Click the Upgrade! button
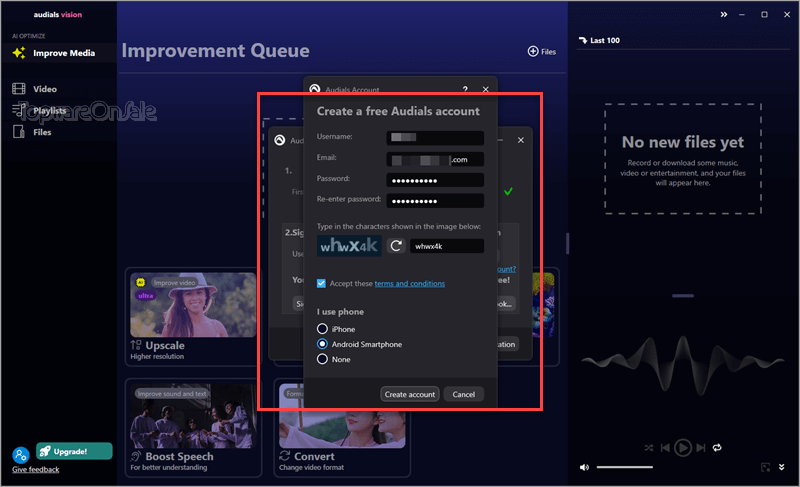The image size is (800, 487). (x=74, y=451)
